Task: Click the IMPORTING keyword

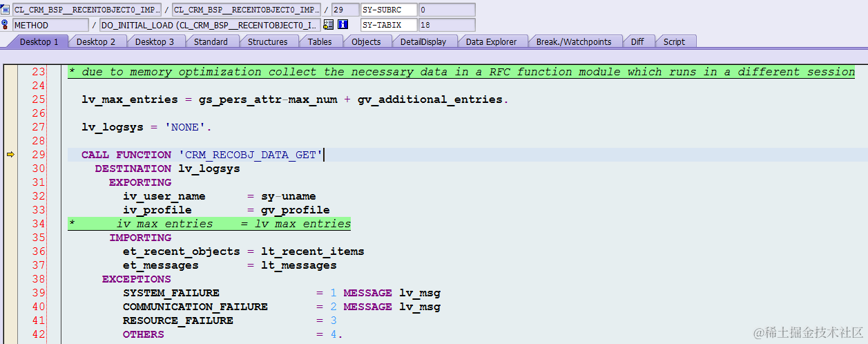Action: tap(140, 238)
